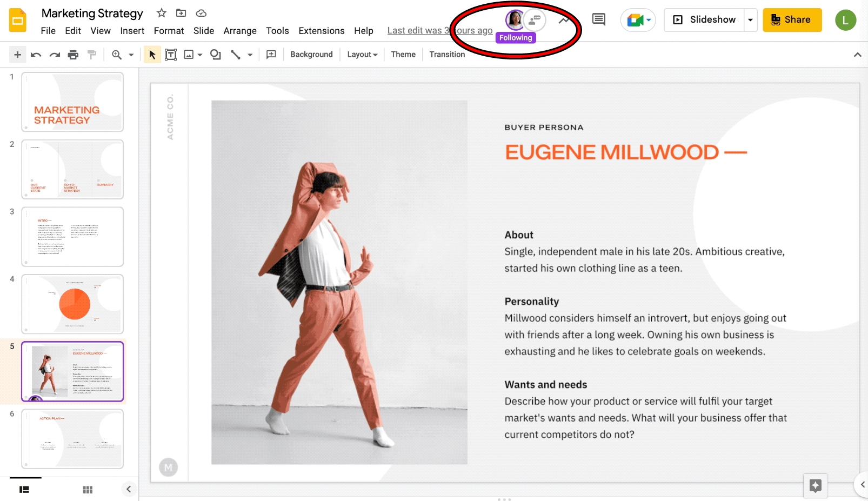Insert a new comment from the toolbar
The width and height of the screenshot is (868, 501).
(x=271, y=54)
